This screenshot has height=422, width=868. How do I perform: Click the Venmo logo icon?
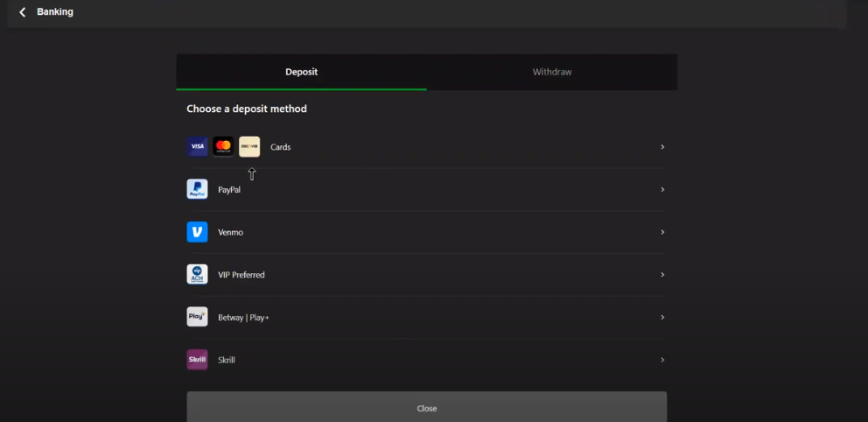(x=197, y=232)
